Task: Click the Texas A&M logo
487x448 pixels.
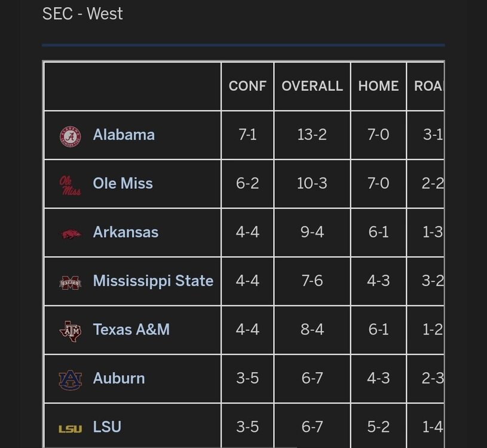Action: (70, 330)
